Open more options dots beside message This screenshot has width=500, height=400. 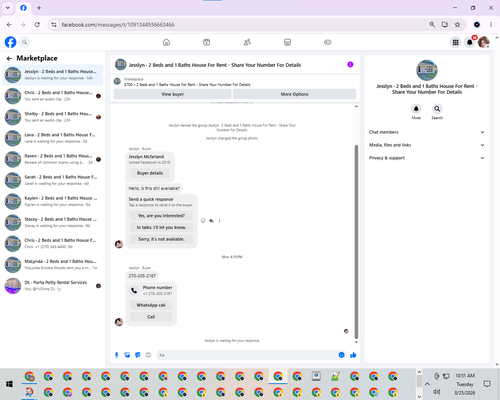pyautogui.click(x=219, y=221)
